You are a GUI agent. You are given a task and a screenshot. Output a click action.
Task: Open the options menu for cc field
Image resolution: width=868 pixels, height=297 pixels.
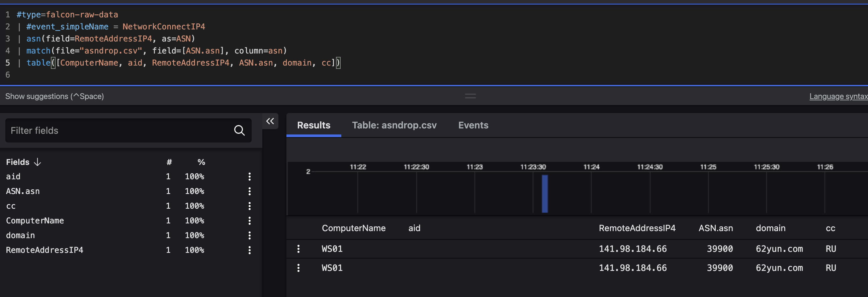(x=250, y=206)
